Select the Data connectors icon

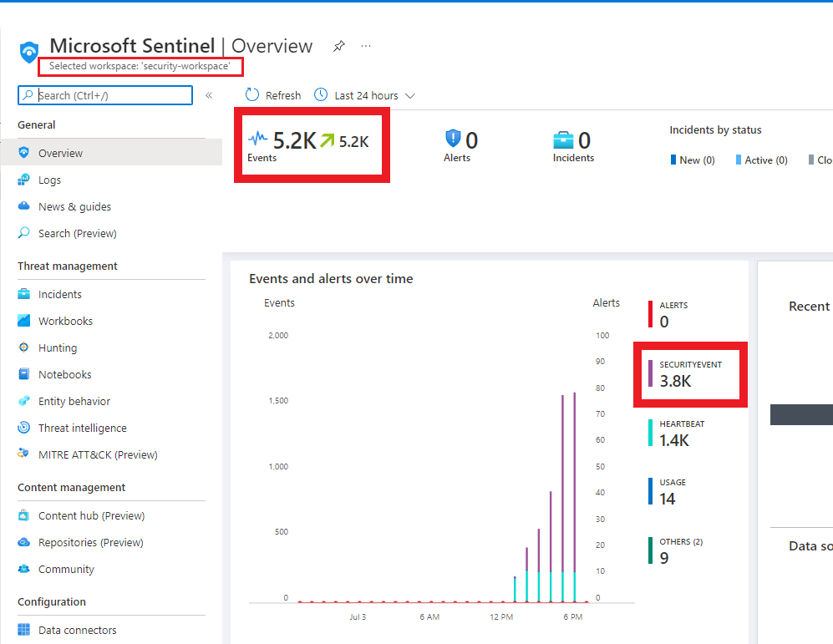pyautogui.click(x=23, y=630)
